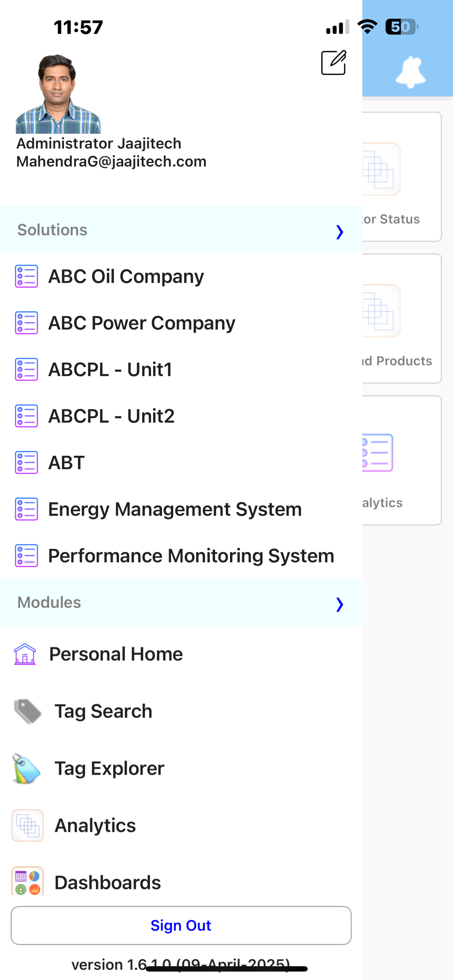Click the gray Tag Search icon
453x980 pixels.
point(27,711)
